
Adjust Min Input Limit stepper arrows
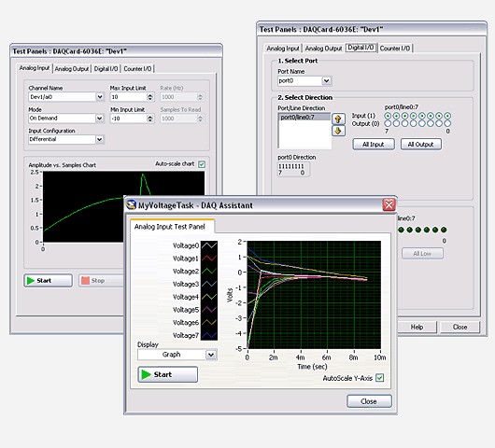(x=150, y=119)
